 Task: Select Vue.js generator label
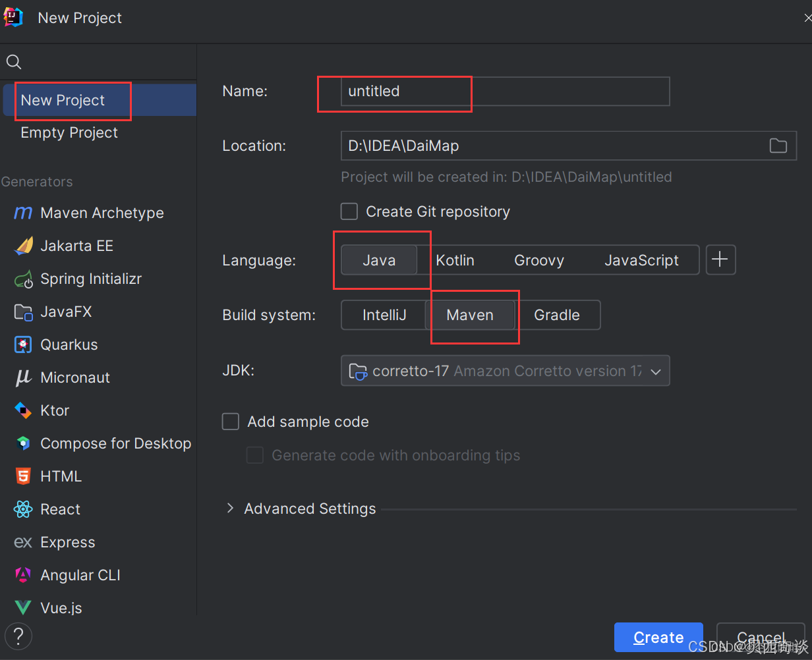pyautogui.click(x=61, y=608)
